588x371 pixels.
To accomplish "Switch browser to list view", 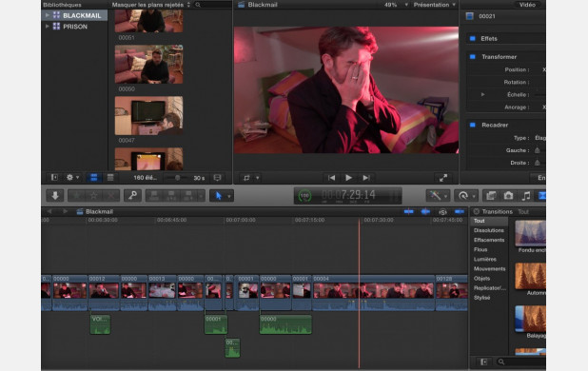I will (x=110, y=178).
